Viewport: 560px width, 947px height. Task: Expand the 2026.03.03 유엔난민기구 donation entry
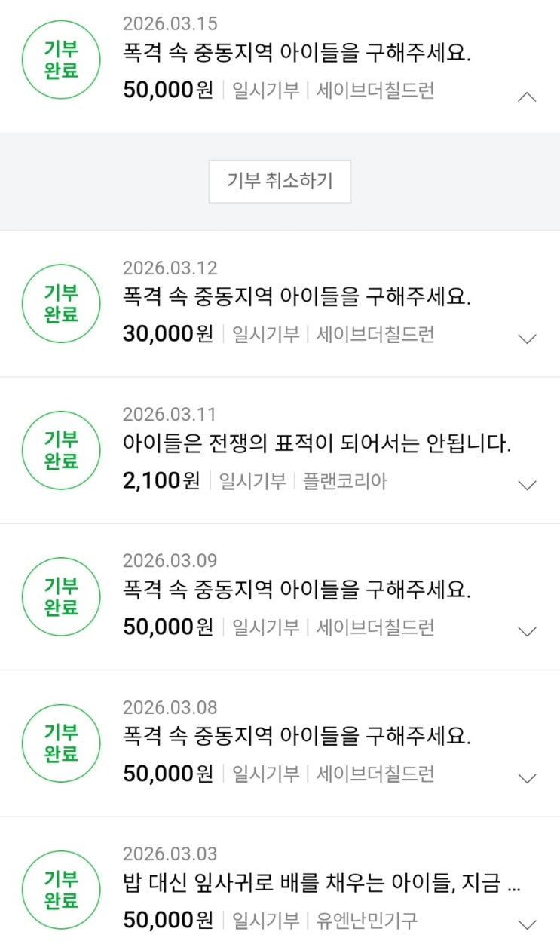pos(528,924)
